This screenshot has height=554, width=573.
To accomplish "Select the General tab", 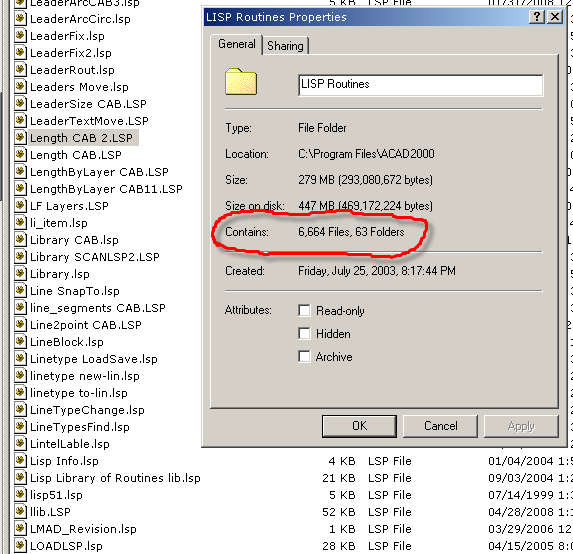I will point(236,44).
